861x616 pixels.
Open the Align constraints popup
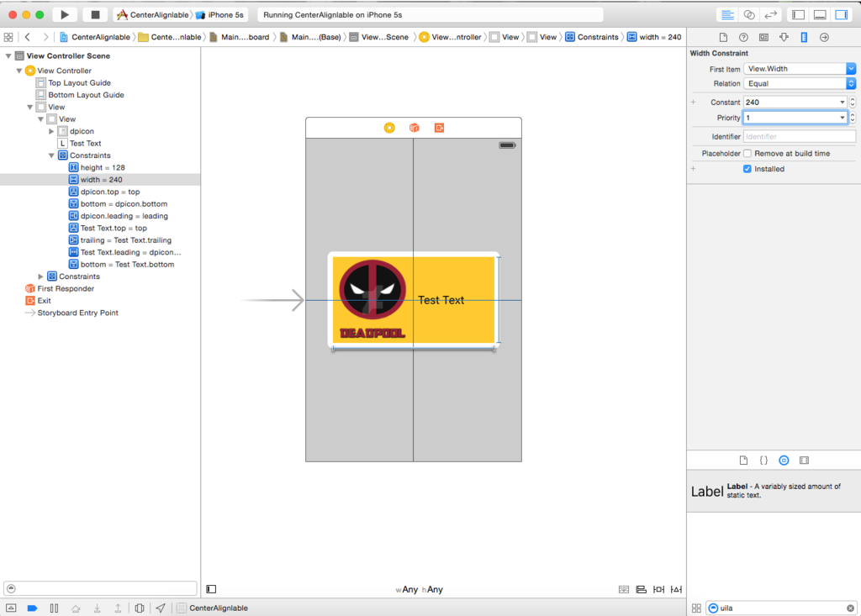coord(641,589)
